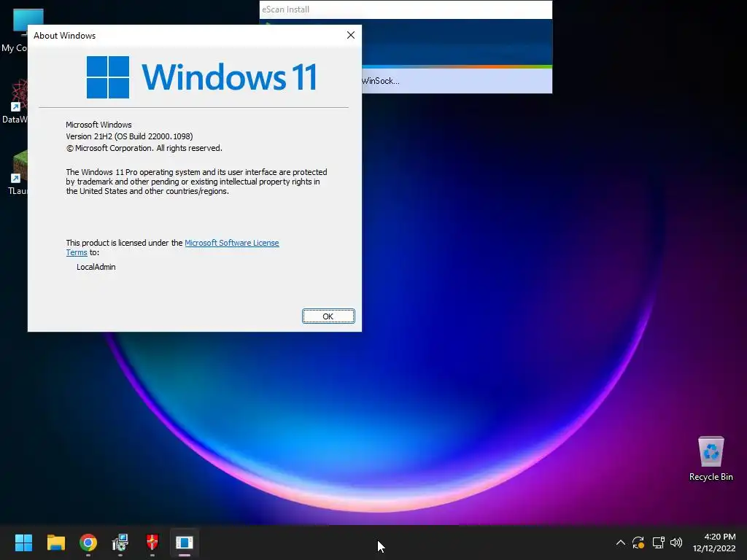Open the installer icon on the taskbar
The image size is (747, 560).
click(x=120, y=542)
